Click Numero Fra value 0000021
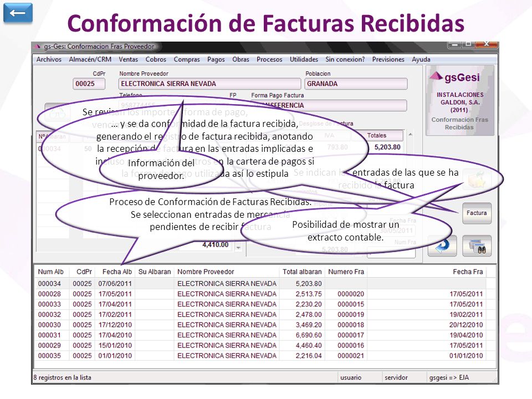This screenshot has width=532, height=399. coord(351,356)
